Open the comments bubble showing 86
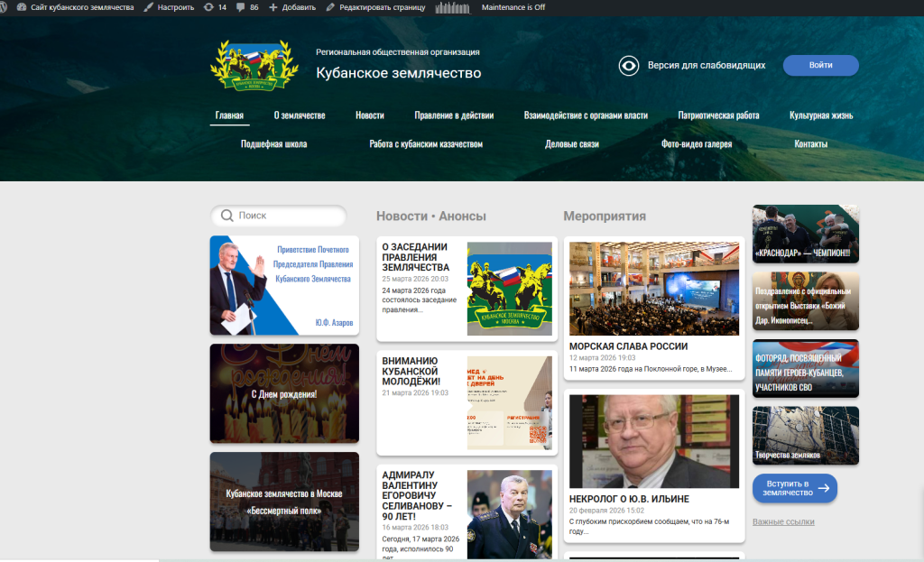The width and height of the screenshot is (924, 562). 247,7
